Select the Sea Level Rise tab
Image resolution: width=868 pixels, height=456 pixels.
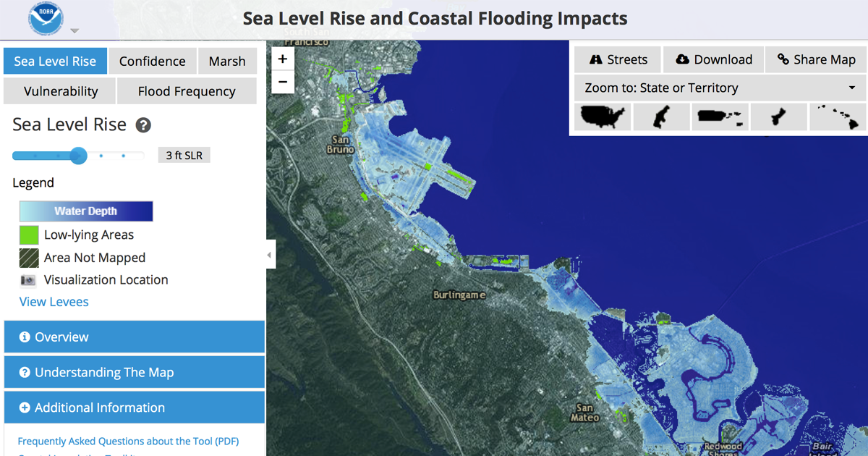pos(55,62)
